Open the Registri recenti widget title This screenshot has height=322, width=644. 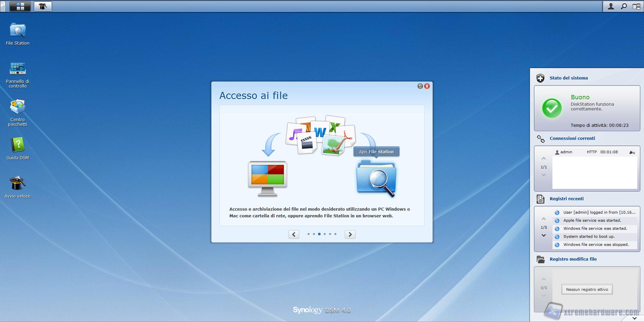(567, 199)
